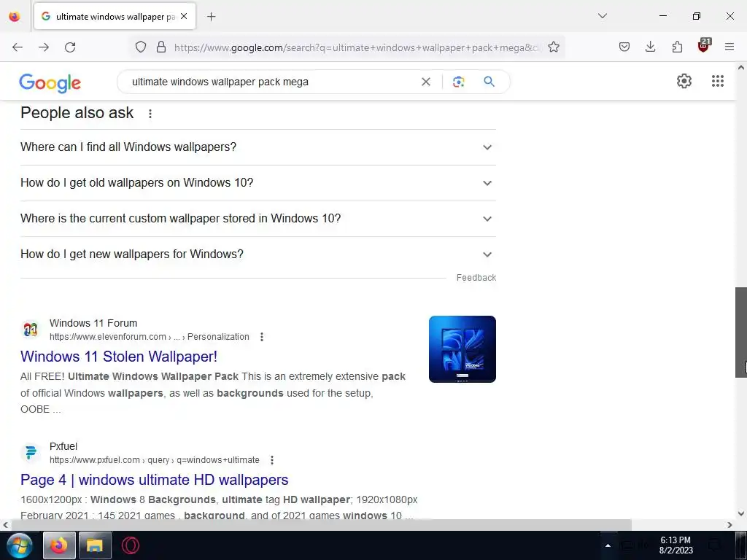Close the ultimate windows wallpaper tab
The image size is (747, 560).
click(184, 16)
